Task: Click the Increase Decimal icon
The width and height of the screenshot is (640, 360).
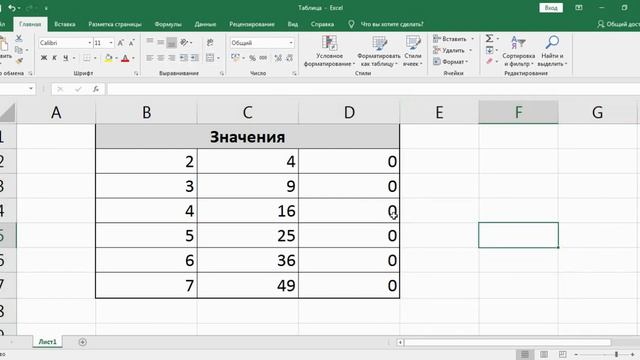Action: tap(278, 58)
